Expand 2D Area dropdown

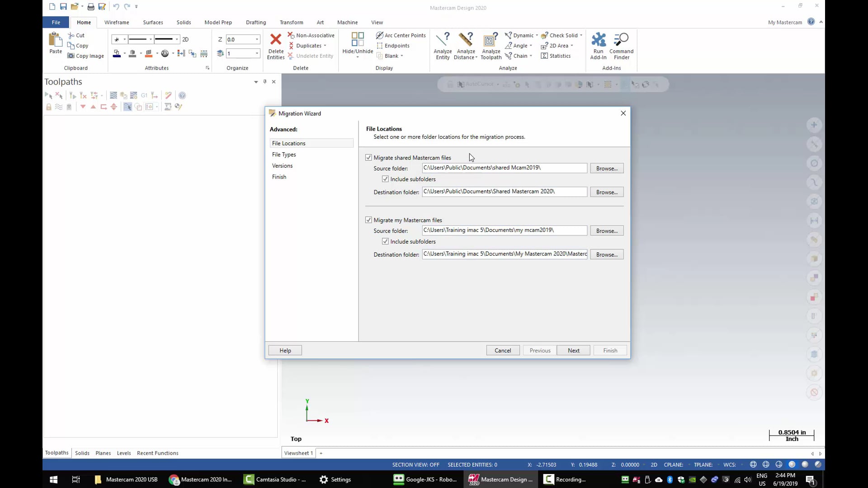pos(572,46)
